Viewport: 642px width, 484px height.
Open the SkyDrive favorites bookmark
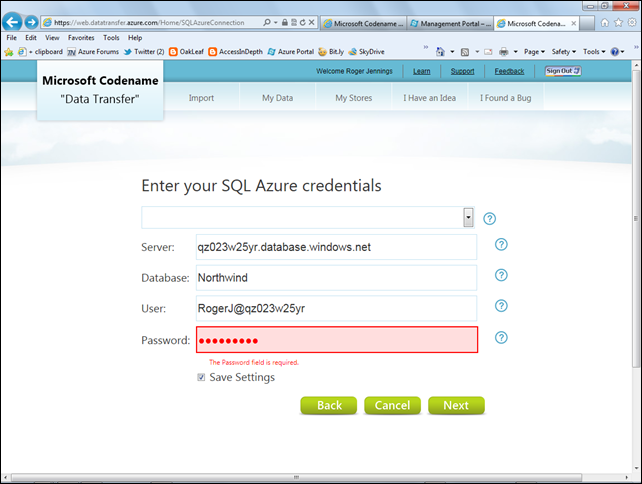[x=366, y=51]
